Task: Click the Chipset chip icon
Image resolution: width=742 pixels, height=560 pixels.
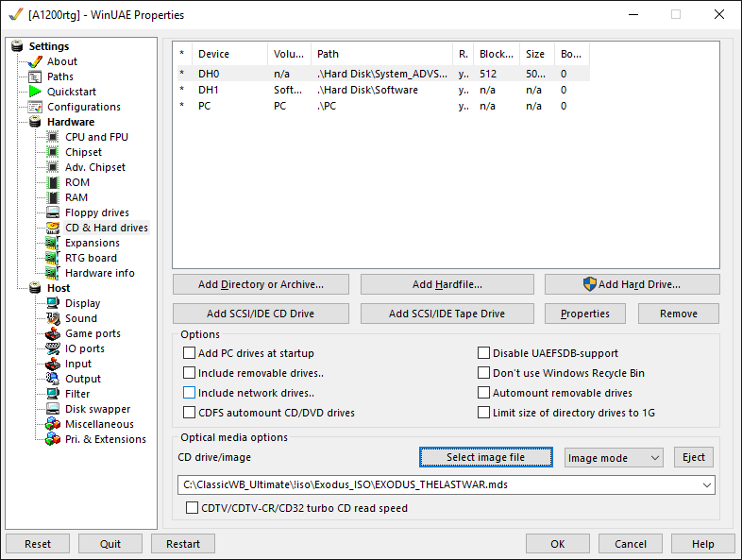Action: (x=53, y=152)
